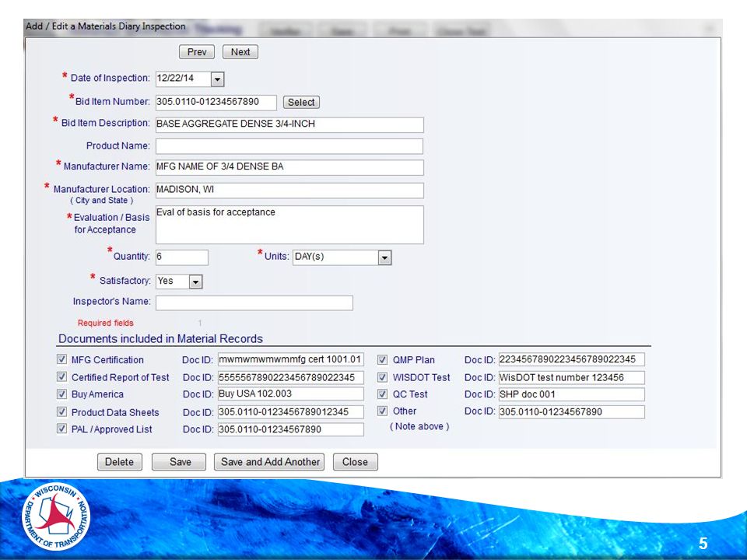The height and width of the screenshot is (560, 747).
Task: Go to the Next inspection record
Action: [x=240, y=52]
